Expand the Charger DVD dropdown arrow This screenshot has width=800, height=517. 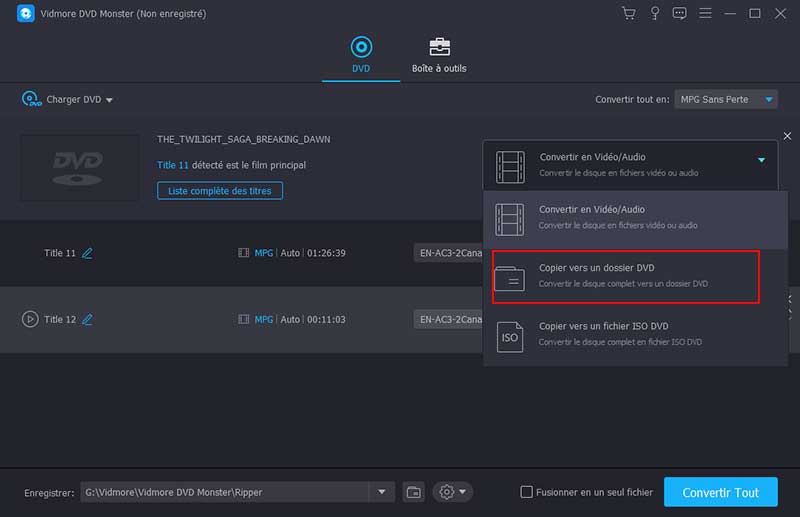109,100
